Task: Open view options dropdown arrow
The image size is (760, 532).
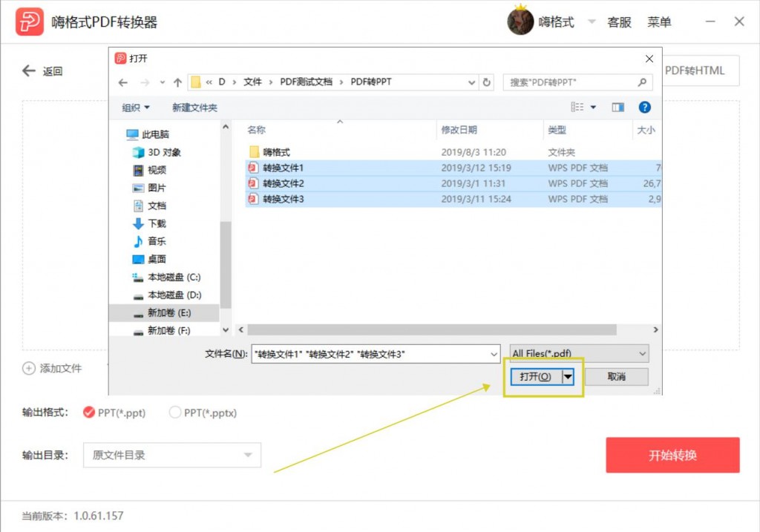Action: click(593, 107)
